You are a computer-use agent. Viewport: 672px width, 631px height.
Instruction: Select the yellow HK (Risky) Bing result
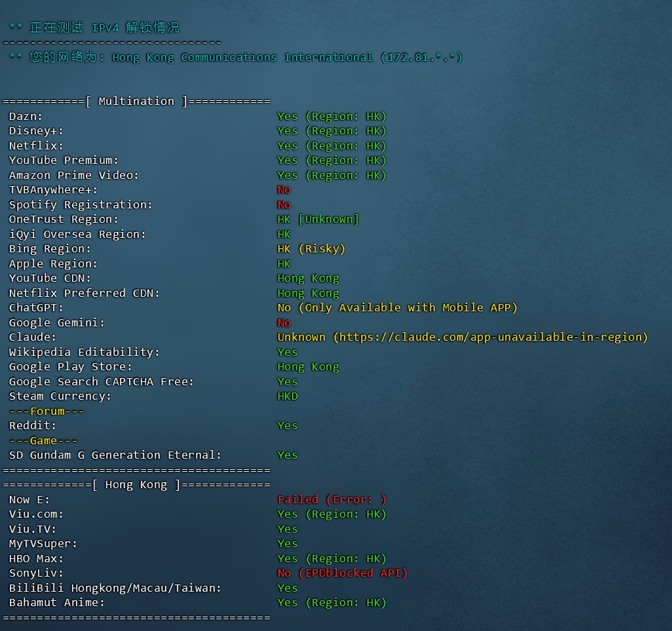tap(311, 249)
